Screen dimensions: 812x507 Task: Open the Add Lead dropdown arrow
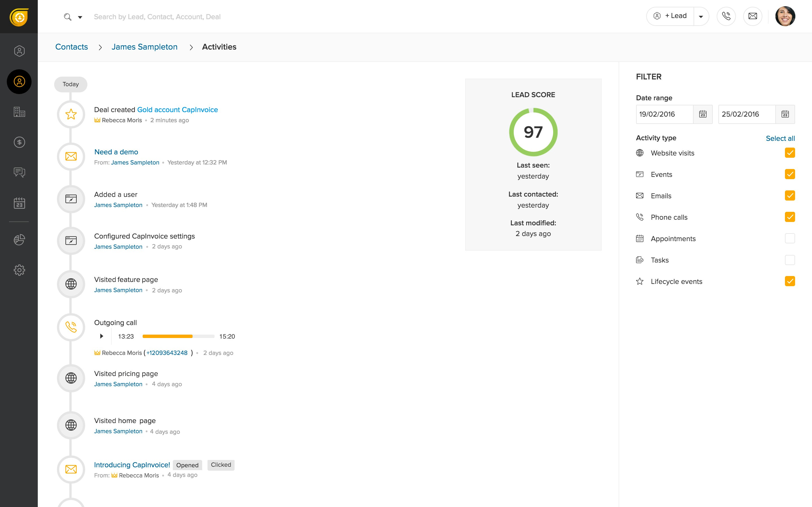701,16
